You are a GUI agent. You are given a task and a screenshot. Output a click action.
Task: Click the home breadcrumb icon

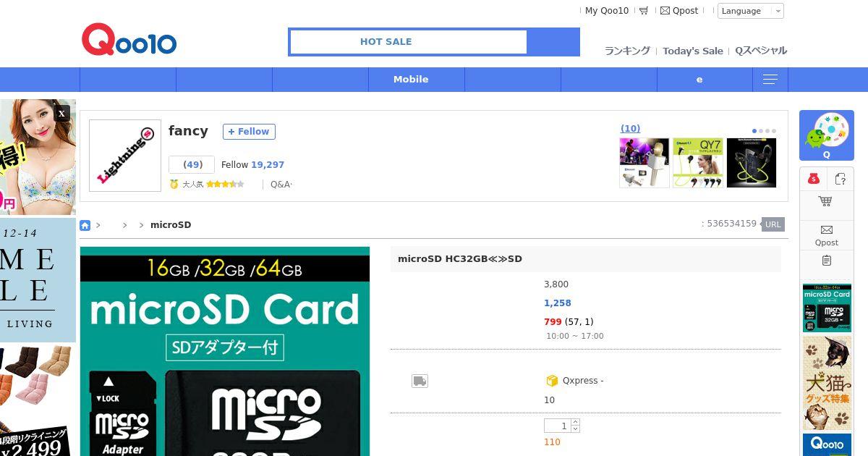point(85,225)
